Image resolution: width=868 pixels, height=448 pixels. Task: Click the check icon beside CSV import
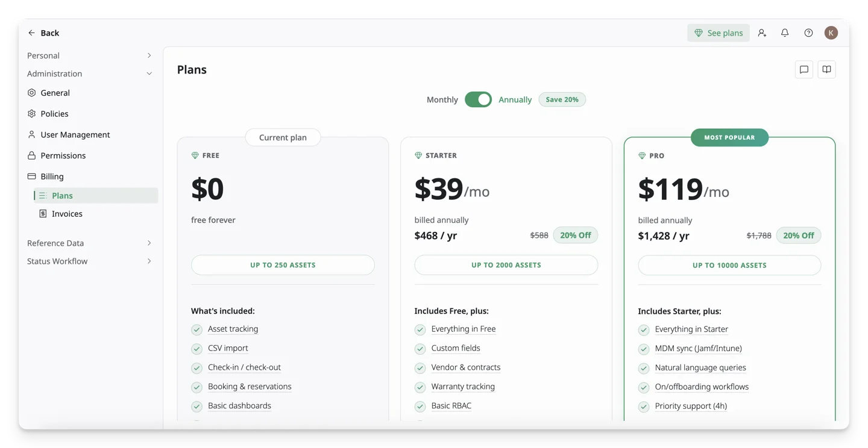coord(197,349)
